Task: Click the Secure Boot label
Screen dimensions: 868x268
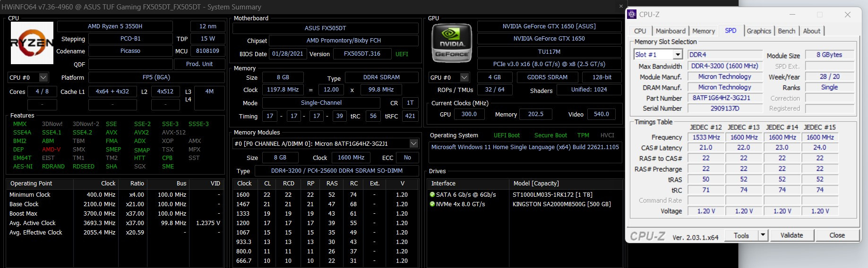Action: pos(550,135)
